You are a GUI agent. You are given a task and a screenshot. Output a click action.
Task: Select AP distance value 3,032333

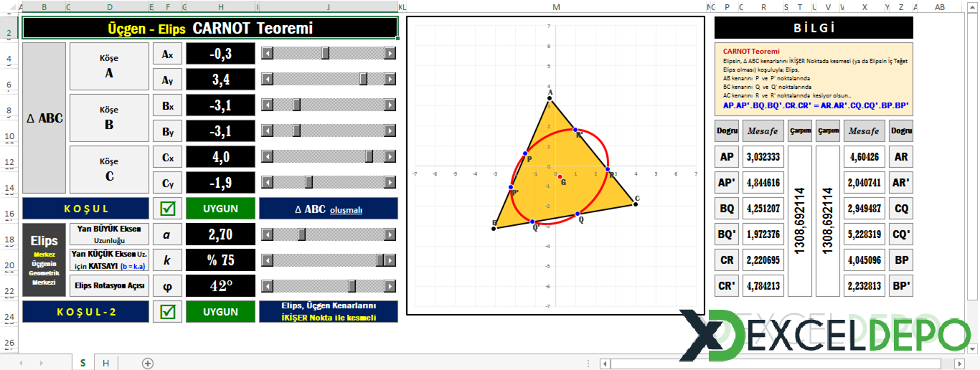point(763,156)
